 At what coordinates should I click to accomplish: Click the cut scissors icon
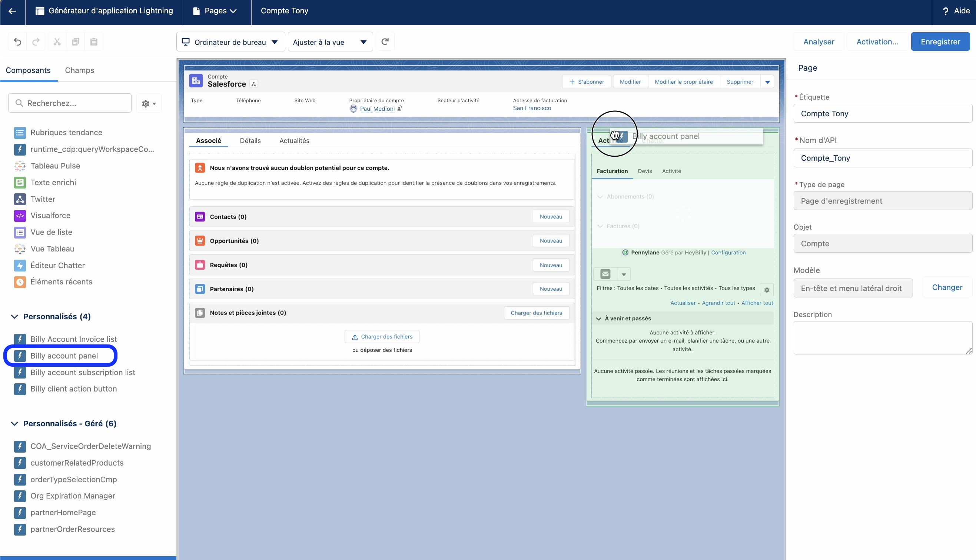[x=57, y=42]
